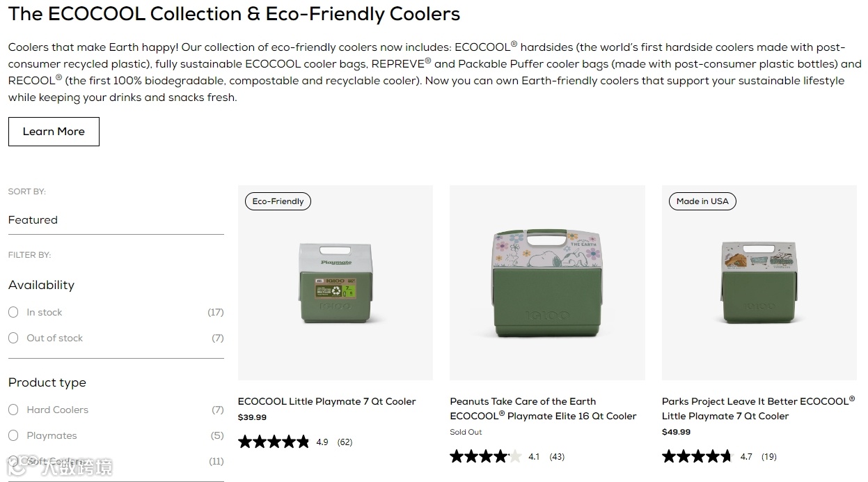
Task: Click the Learn More button
Action: [x=54, y=132]
